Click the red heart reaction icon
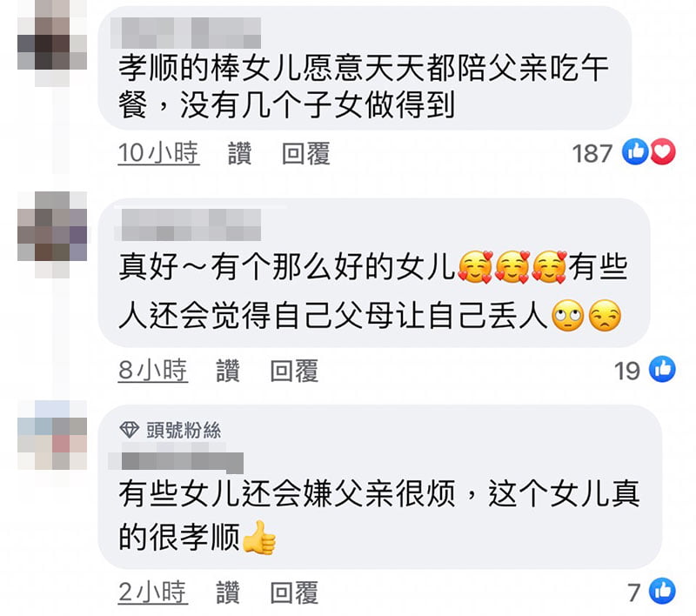Viewport: 696px width, 616px height. (x=663, y=151)
